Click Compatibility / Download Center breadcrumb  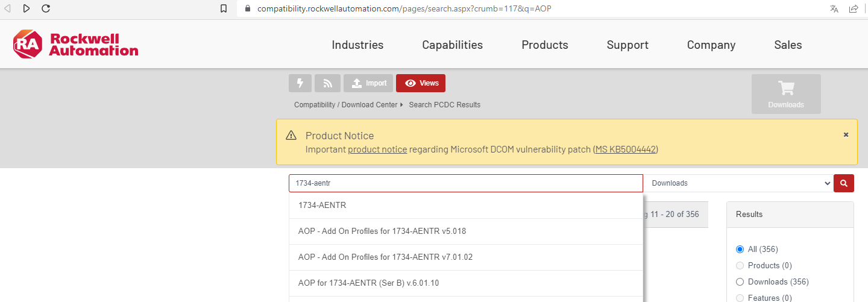pos(346,105)
